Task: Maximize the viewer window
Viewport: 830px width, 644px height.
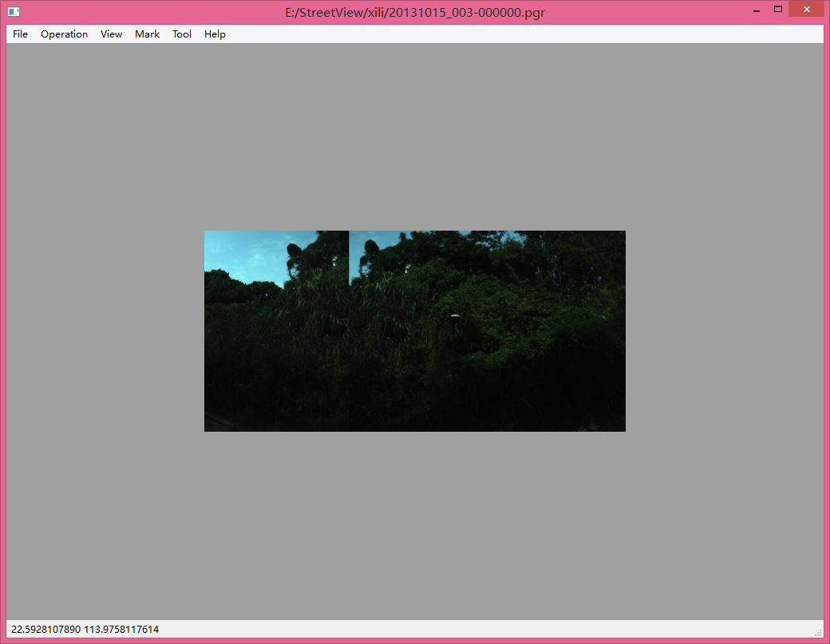Action: click(777, 10)
